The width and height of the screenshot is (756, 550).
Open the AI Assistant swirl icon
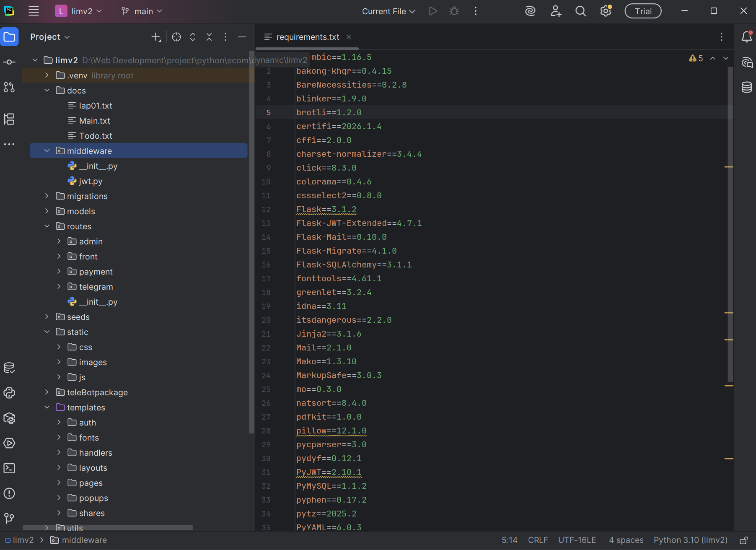pyautogui.click(x=531, y=11)
